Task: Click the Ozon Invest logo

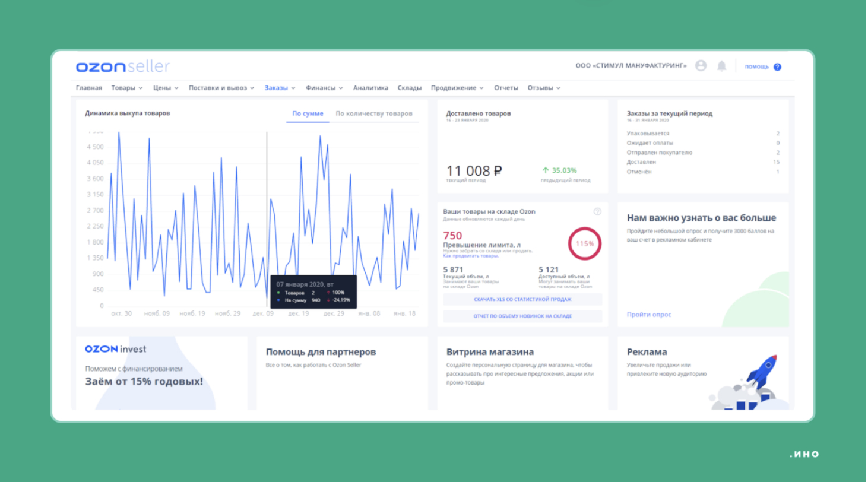Action: point(116,349)
